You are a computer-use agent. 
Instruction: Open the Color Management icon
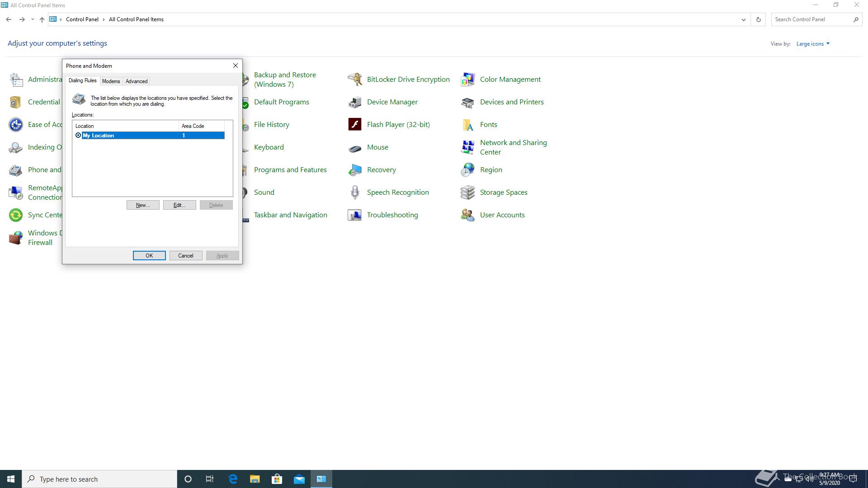click(467, 80)
